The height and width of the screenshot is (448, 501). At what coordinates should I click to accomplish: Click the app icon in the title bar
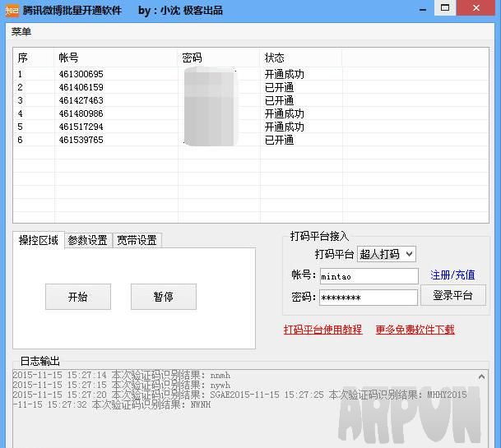coord(11,10)
